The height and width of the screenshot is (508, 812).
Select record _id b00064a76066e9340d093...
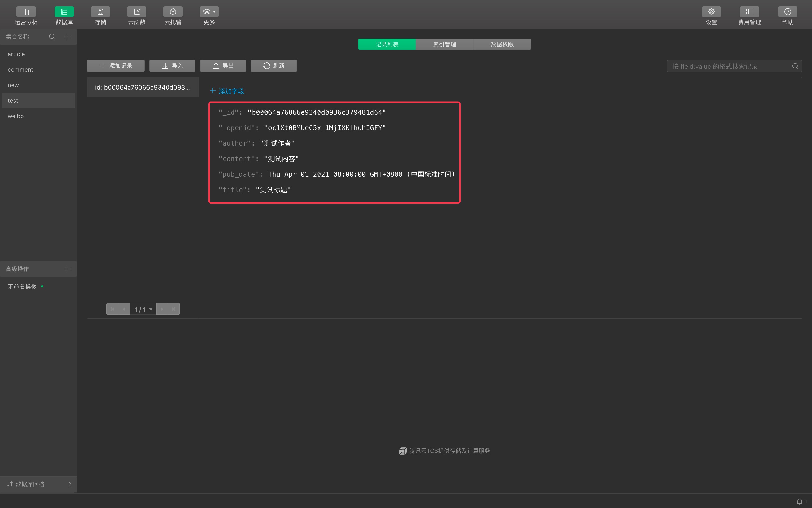tap(143, 87)
